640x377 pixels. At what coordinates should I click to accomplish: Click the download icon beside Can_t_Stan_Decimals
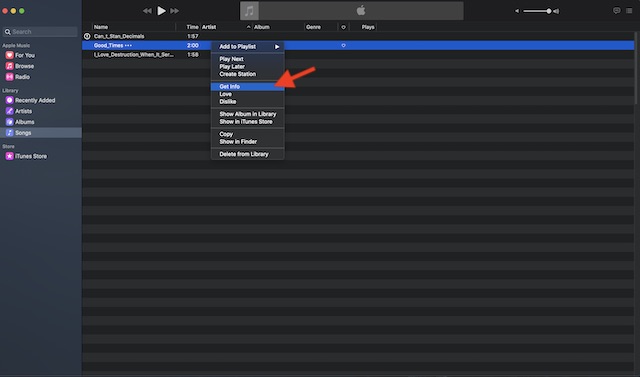tap(87, 36)
